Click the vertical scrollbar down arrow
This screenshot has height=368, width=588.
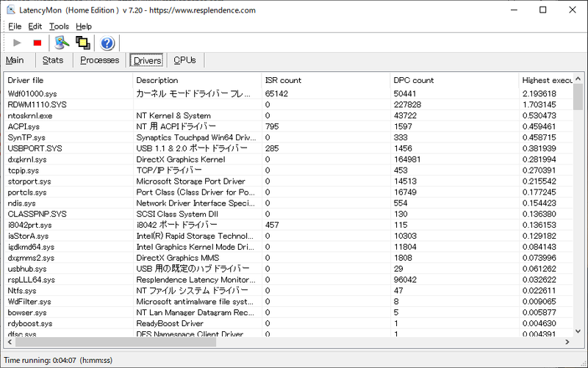click(578, 331)
